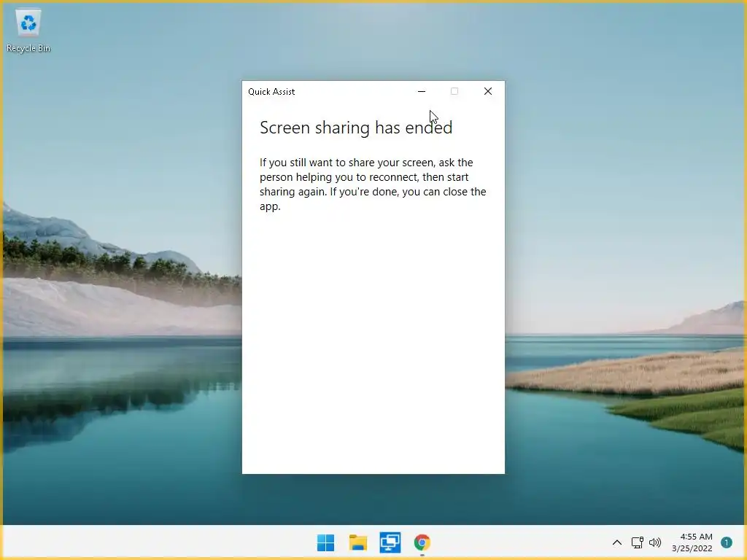The image size is (747, 560).
Task: Click the paragraph starting "If you still want"
Action: click(373, 184)
